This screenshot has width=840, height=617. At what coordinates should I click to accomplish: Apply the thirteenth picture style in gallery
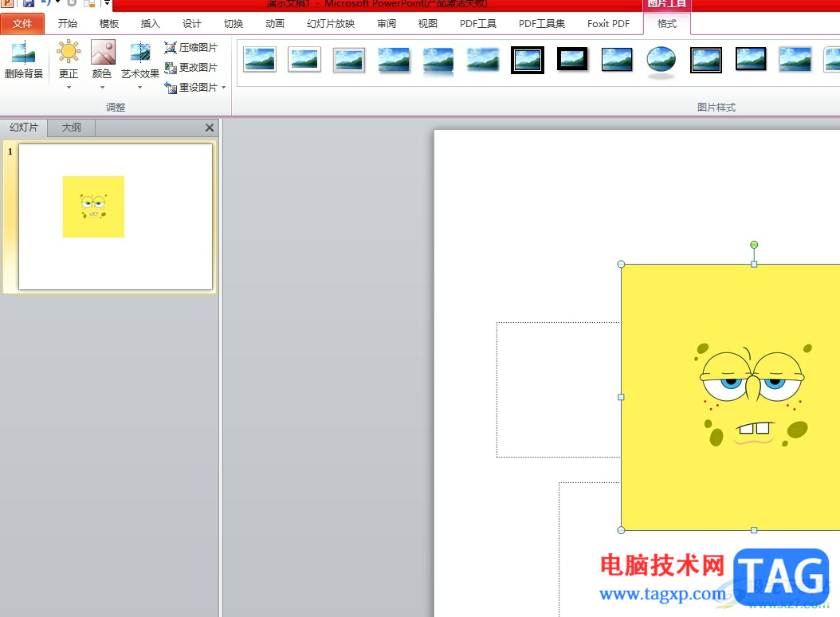[795, 59]
